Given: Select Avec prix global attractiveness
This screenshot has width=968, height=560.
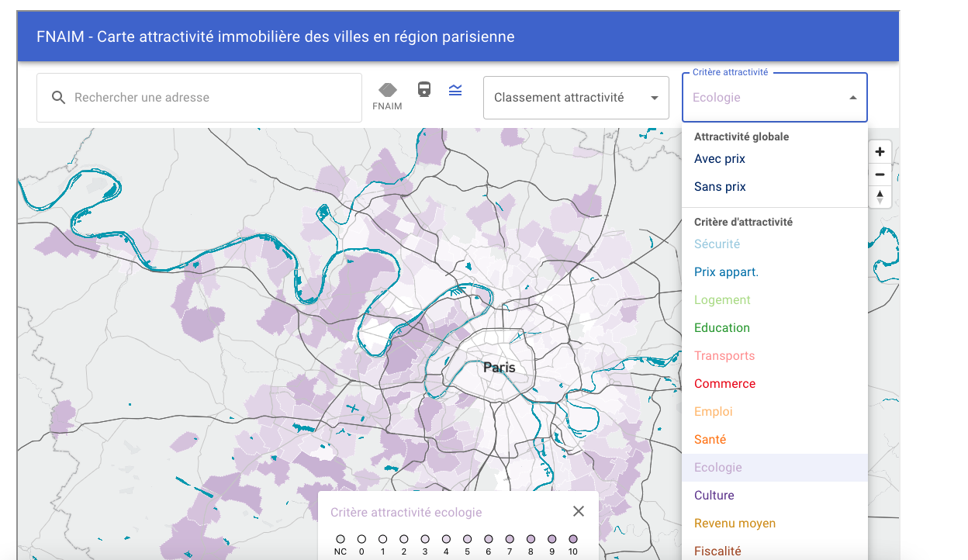Looking at the screenshot, I should (x=719, y=159).
